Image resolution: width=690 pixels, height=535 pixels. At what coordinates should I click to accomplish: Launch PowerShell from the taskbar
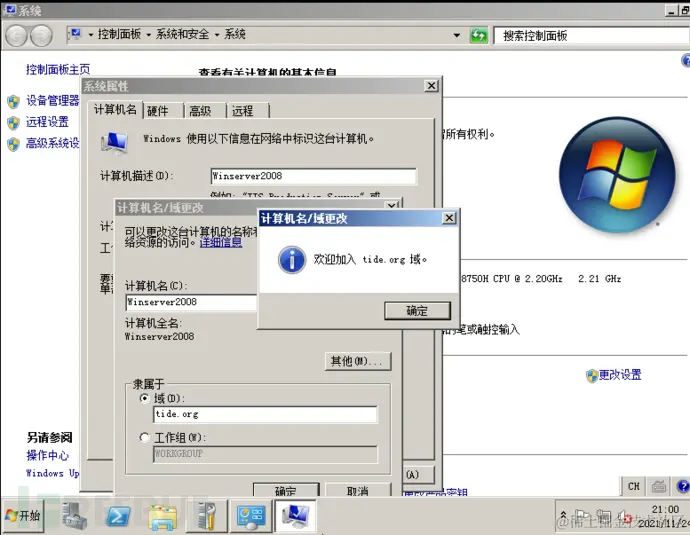point(119,516)
